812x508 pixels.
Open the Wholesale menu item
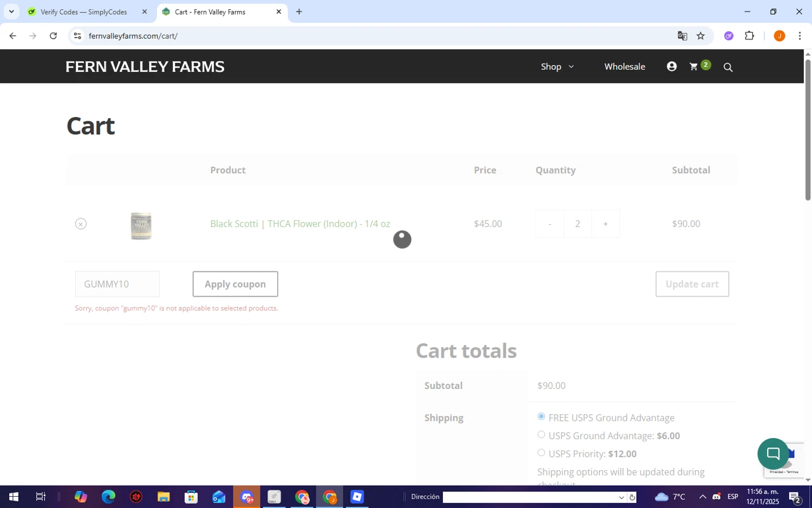click(625, 67)
